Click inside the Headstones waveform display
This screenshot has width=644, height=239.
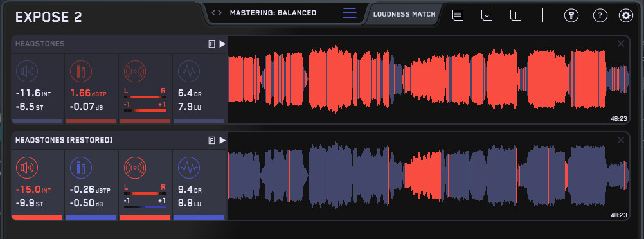point(429,79)
